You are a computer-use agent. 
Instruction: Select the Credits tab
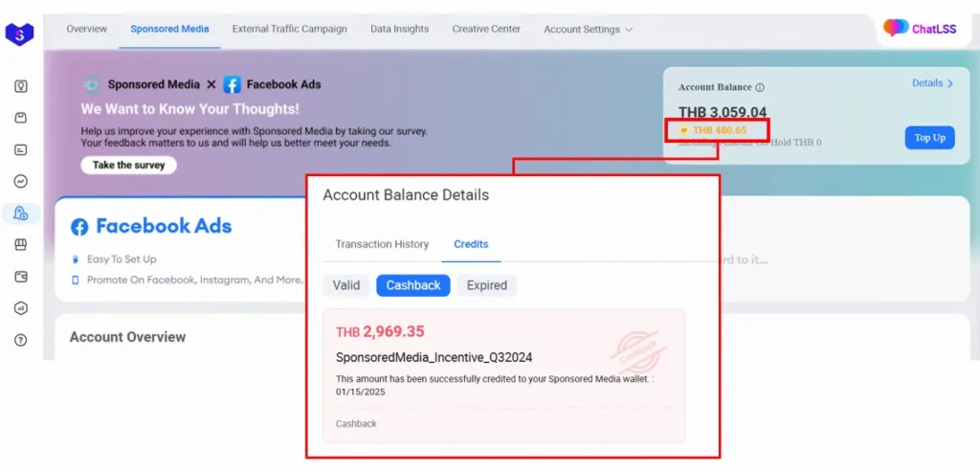point(471,244)
